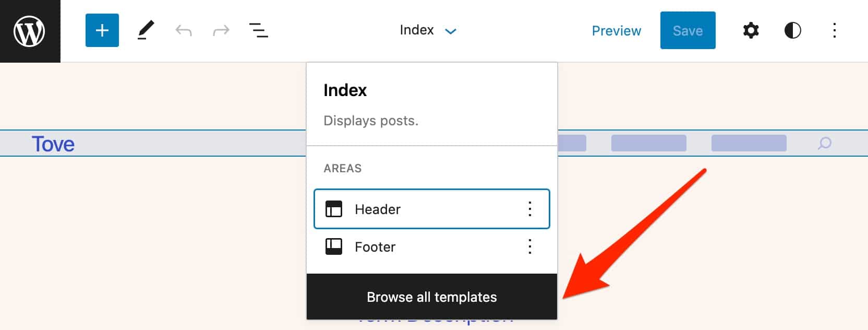
Task: Open Footer area options menu
Action: [x=529, y=246]
